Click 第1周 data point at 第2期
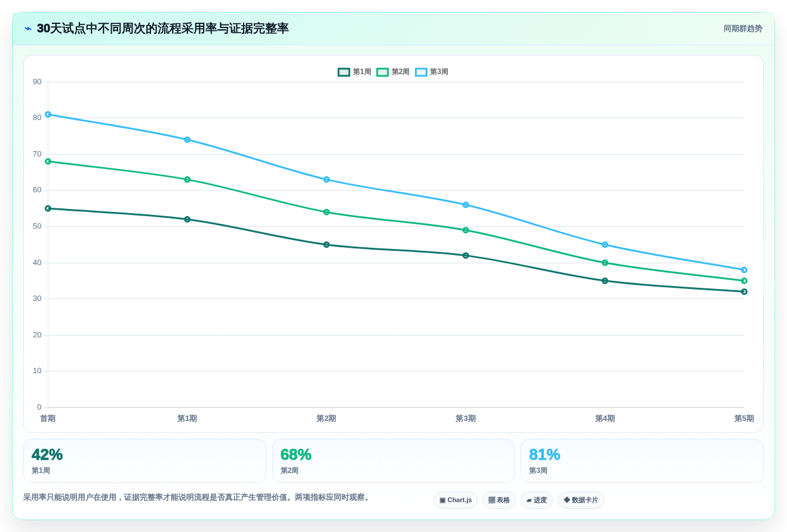This screenshot has width=787, height=532. [x=327, y=245]
